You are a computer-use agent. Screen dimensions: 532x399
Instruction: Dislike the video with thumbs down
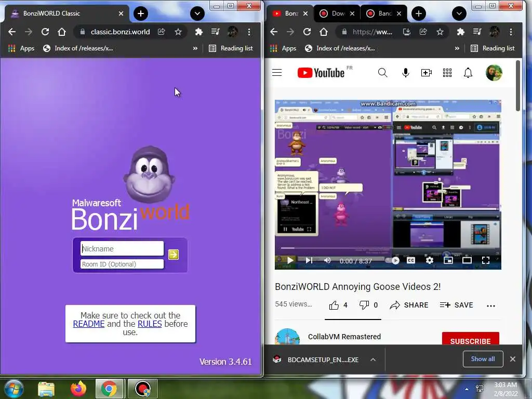[364, 305]
